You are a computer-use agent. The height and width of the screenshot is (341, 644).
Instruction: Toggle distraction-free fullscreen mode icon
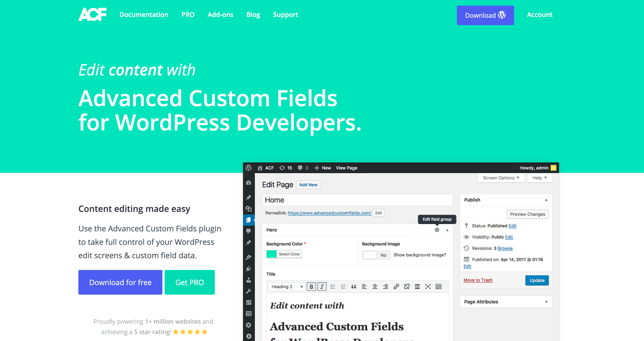point(428,287)
